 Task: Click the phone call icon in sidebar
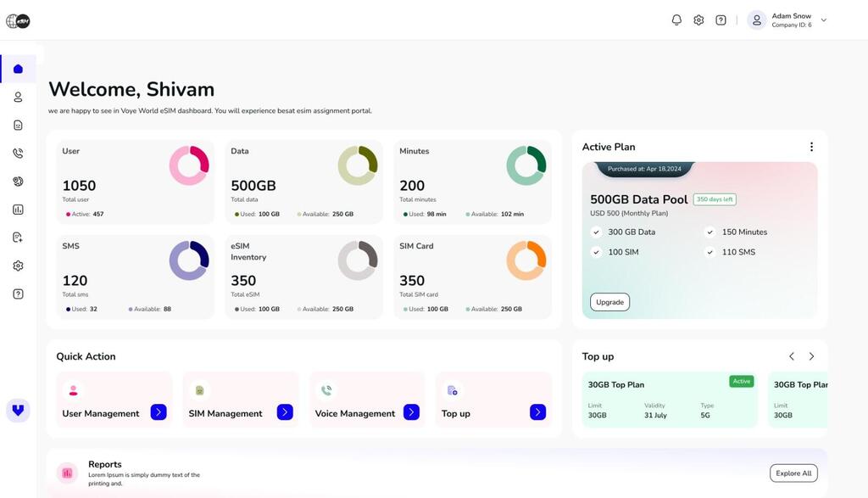(x=18, y=154)
